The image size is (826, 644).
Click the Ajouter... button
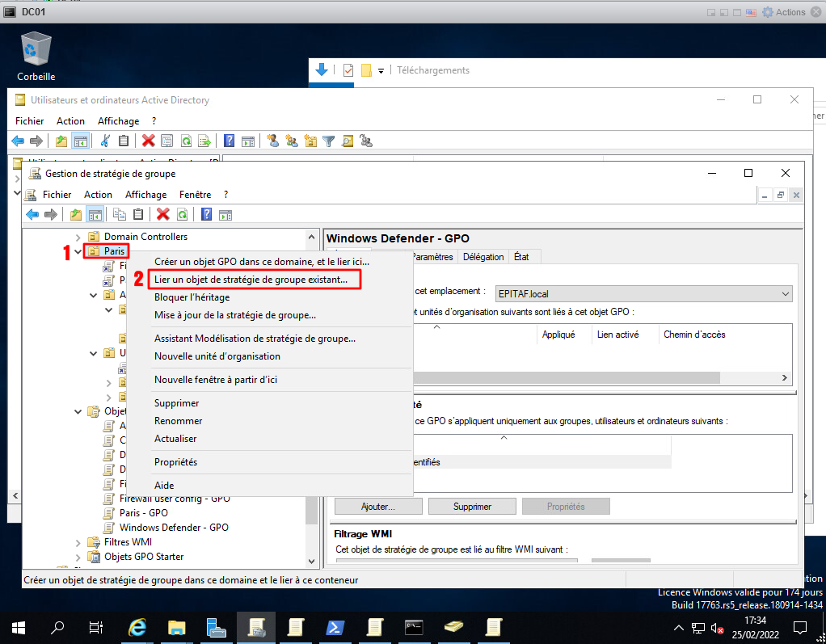coord(378,507)
